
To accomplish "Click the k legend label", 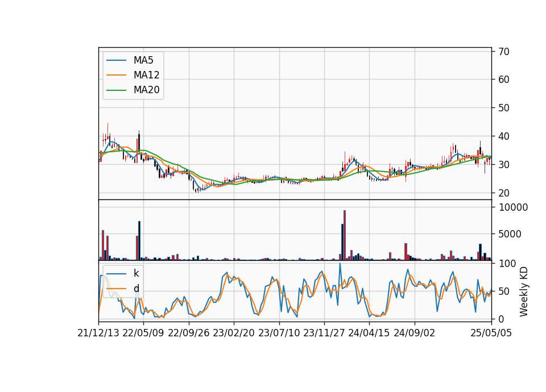I will [136, 273].
